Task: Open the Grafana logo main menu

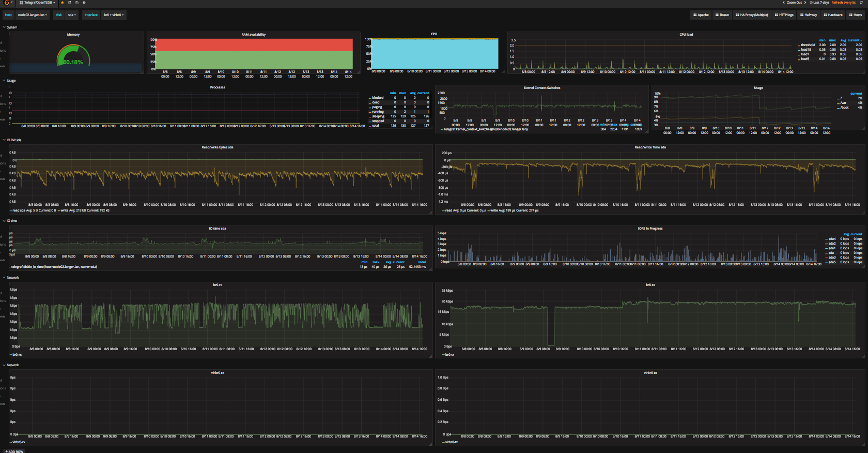Action: [x=7, y=3]
